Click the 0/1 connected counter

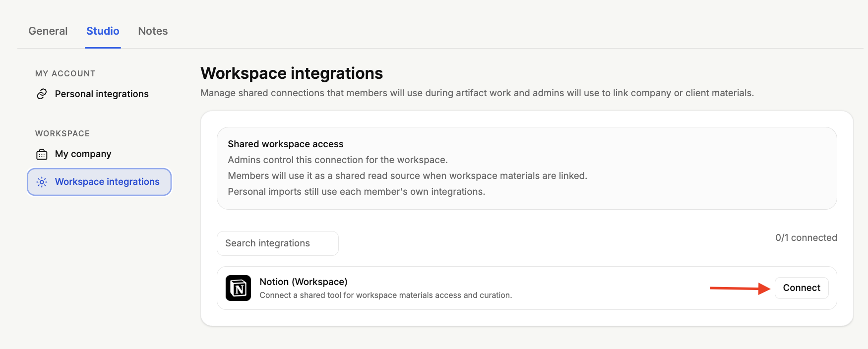(x=806, y=237)
